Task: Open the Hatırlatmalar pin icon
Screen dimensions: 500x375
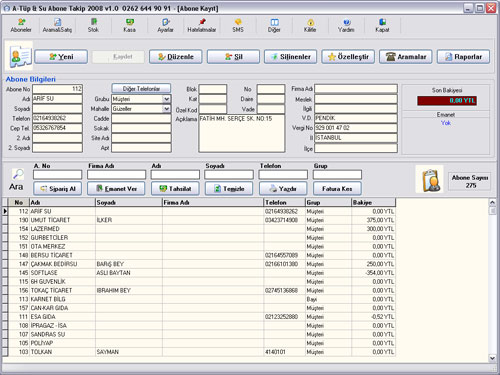Action: (202, 25)
